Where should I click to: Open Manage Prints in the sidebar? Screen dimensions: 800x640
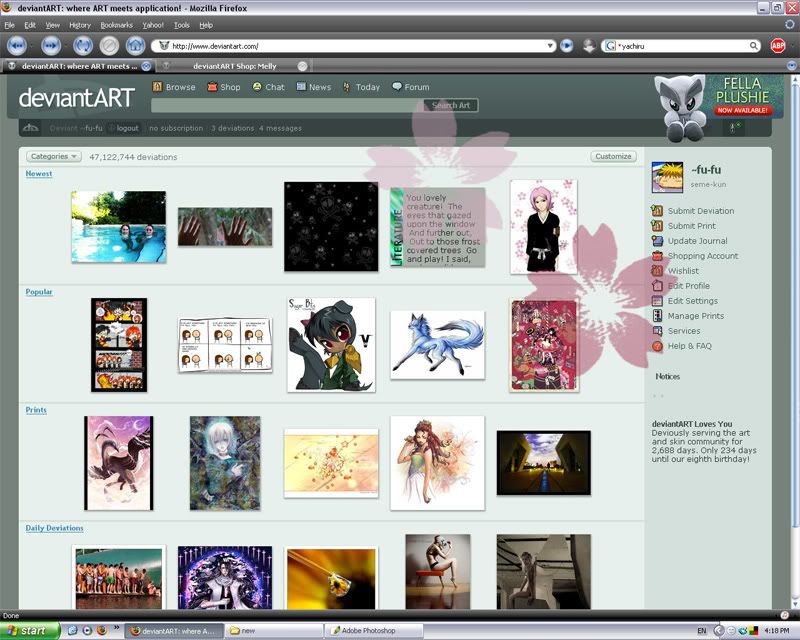[688, 316]
